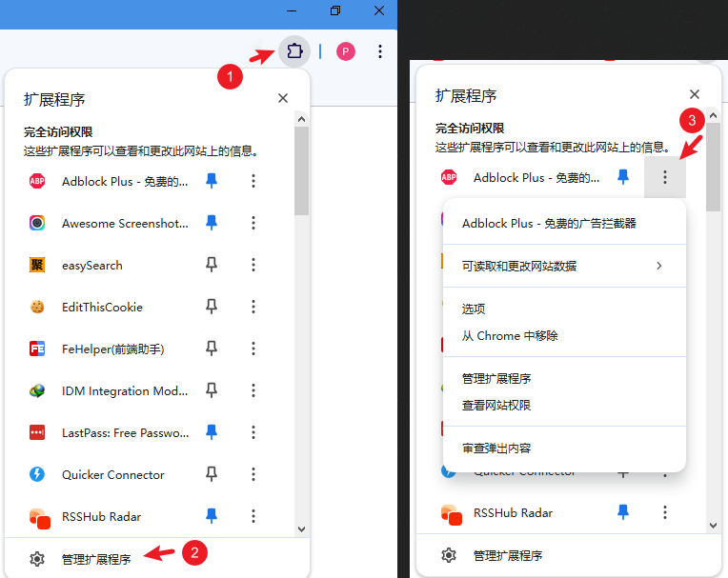The image size is (728, 578).
Task: Open more actions for IDM Integration Module
Action: tap(253, 390)
